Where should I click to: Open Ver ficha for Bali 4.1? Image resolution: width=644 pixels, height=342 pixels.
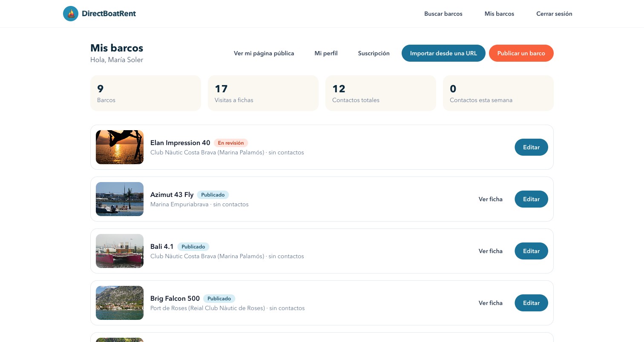pyautogui.click(x=491, y=251)
